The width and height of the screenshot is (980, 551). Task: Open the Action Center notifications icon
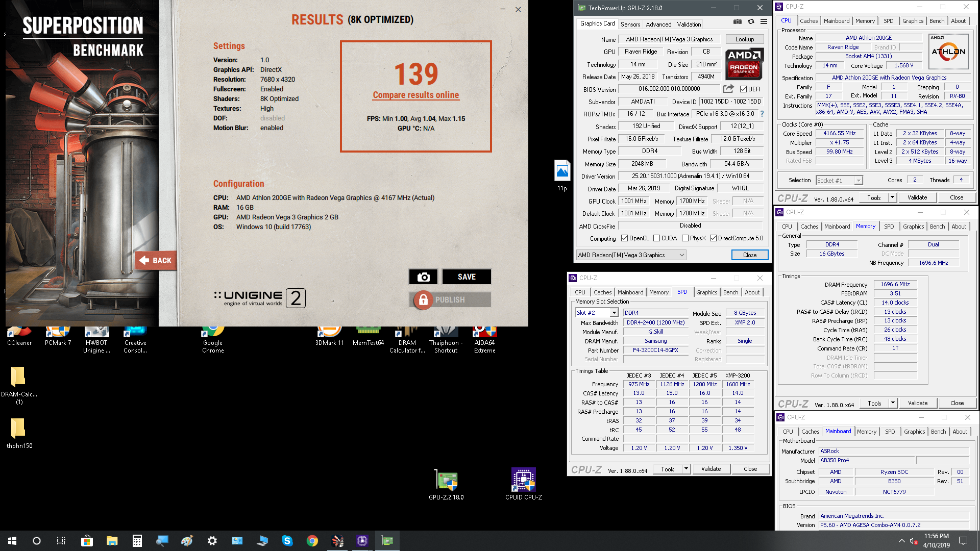(x=963, y=541)
